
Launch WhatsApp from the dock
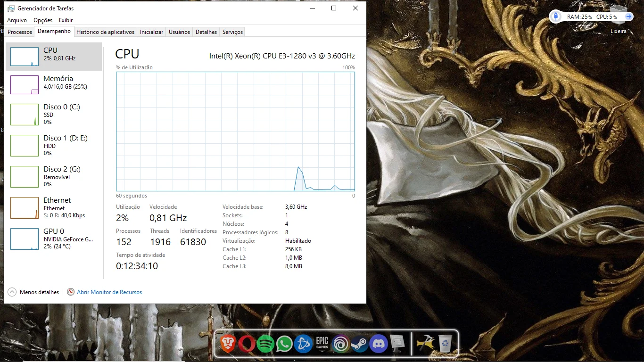[284, 344]
